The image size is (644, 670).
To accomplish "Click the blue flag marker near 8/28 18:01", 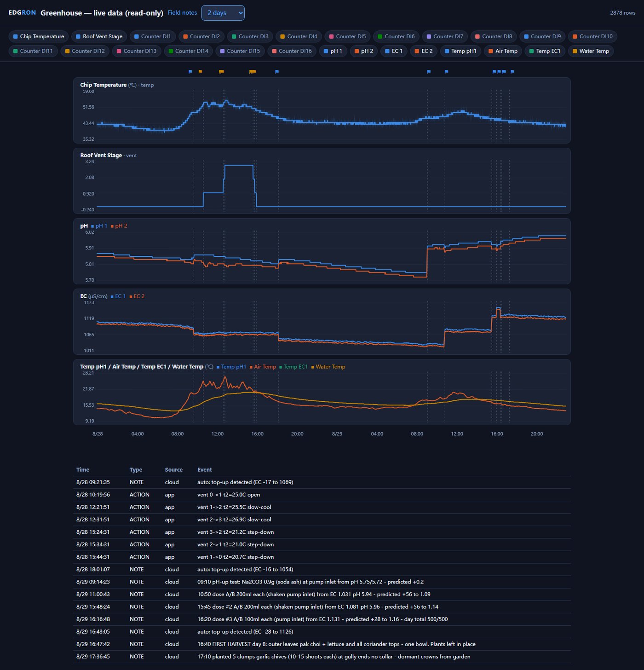I will pyautogui.click(x=277, y=72).
